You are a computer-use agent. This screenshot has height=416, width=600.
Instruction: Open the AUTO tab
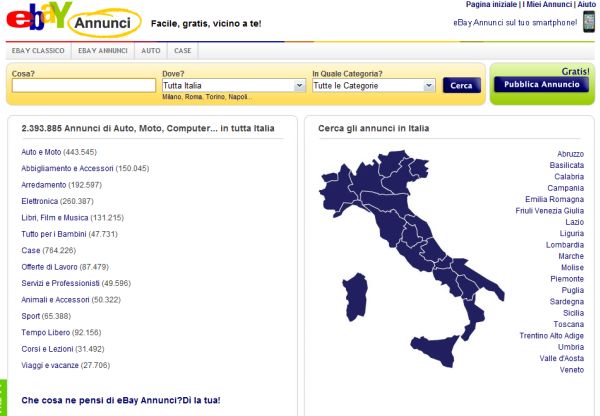point(151,51)
